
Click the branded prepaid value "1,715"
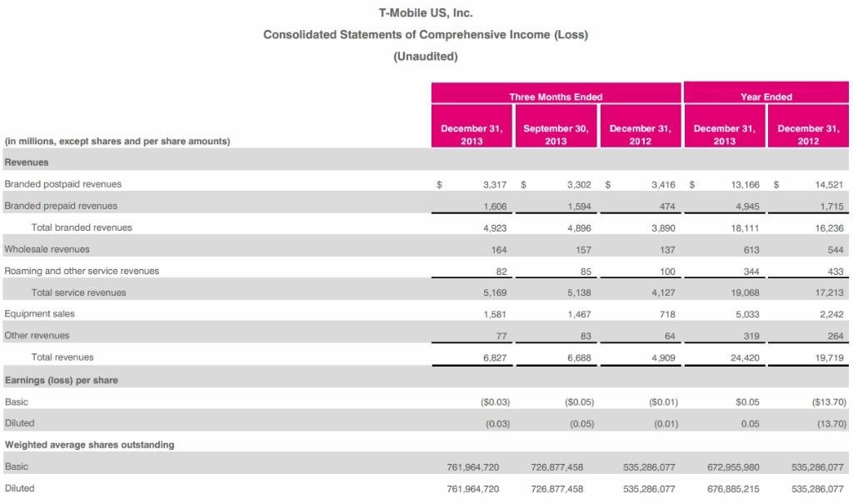coord(832,207)
